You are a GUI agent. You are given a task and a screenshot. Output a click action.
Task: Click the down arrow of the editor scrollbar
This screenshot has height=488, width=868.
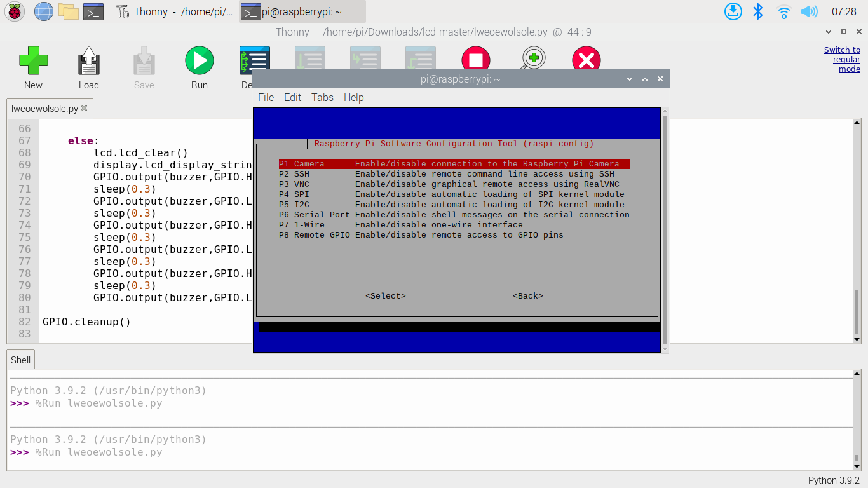coord(857,339)
